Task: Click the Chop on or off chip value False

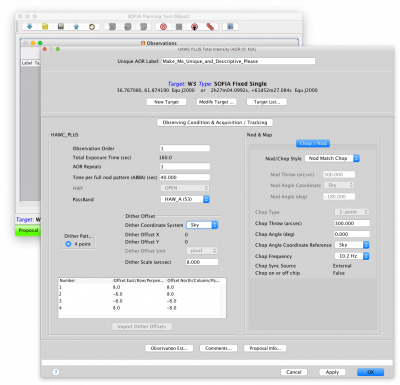Action: click(x=339, y=273)
